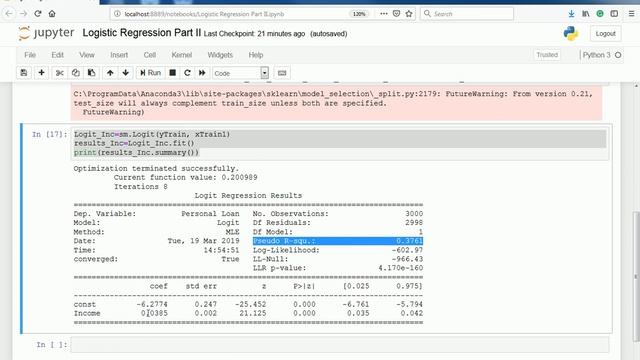
Task: Open the File menu
Action: point(30,55)
